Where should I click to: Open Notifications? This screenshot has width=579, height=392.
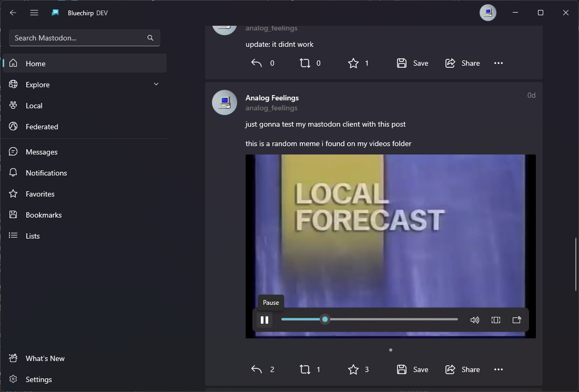(85, 173)
